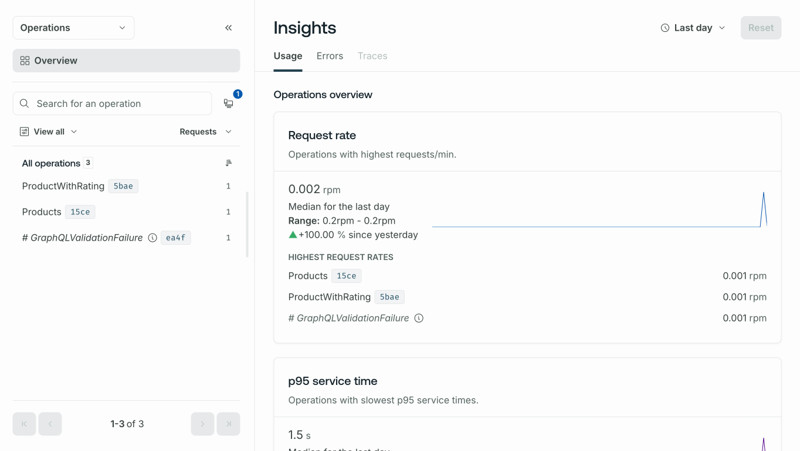Click the 5bae badge in Request rate card

tap(389, 297)
